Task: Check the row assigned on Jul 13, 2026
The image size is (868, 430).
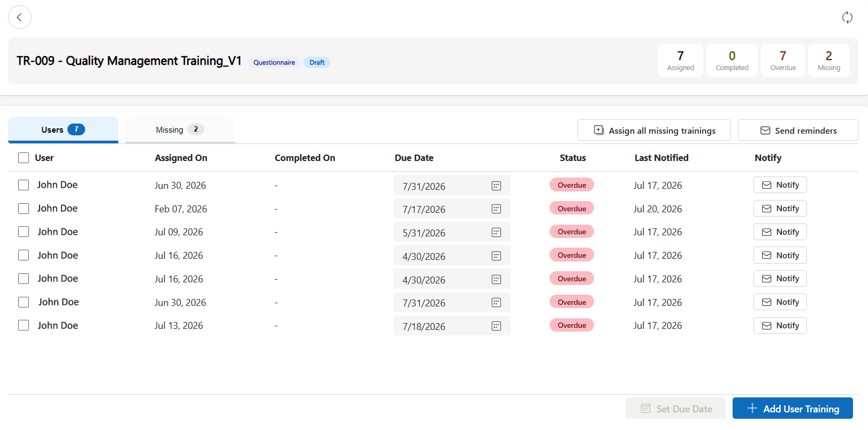Action: click(x=24, y=325)
